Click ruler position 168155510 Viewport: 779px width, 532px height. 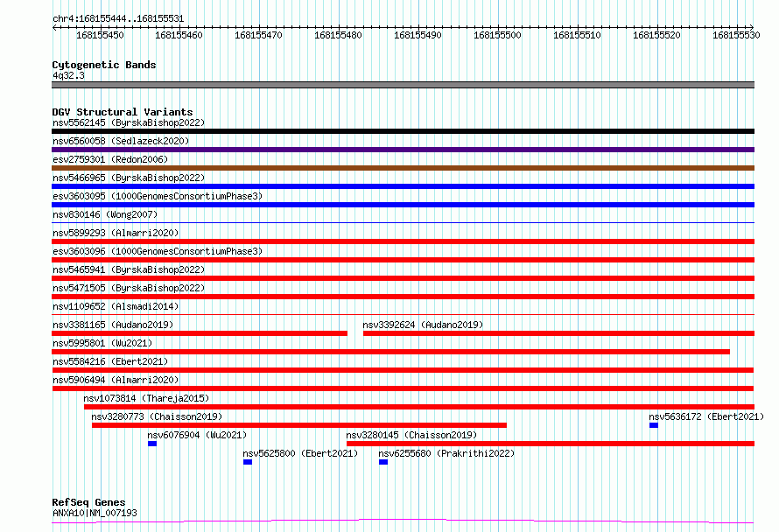pos(578,35)
